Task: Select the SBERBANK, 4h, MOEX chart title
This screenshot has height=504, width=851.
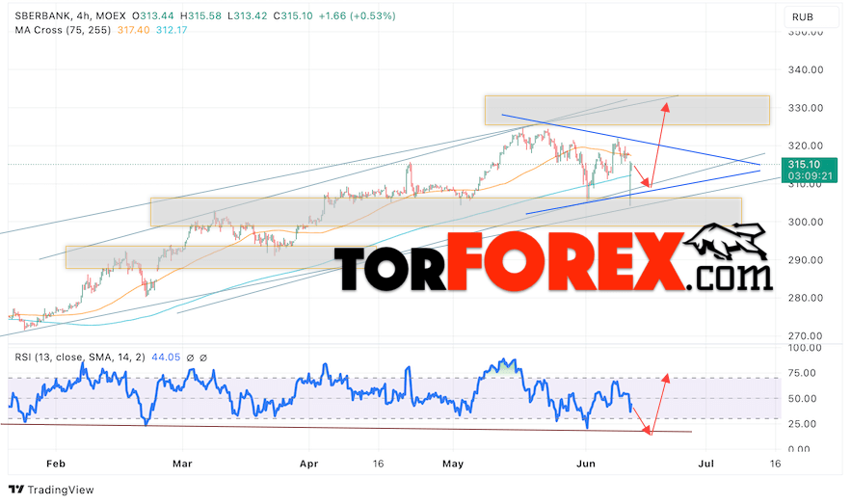Action: click(x=70, y=16)
